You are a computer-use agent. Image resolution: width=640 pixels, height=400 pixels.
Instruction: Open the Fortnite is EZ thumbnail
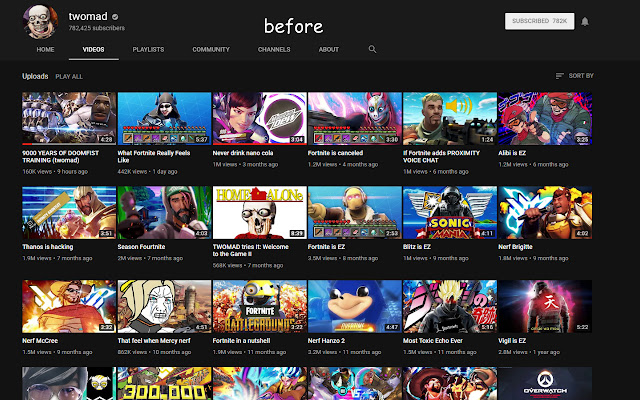click(x=355, y=213)
